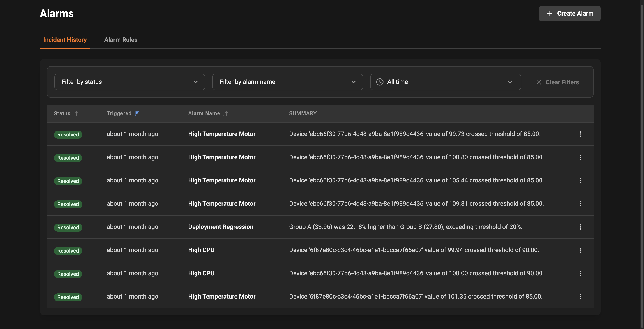The height and width of the screenshot is (329, 644).
Task: Open kebab menu on first High CPU incident
Action: [580, 250]
